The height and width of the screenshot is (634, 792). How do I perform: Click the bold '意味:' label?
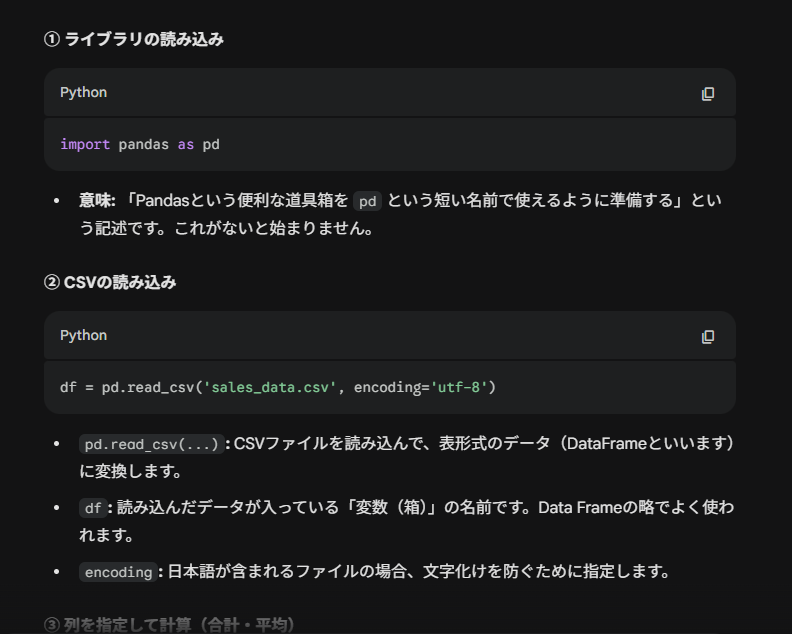coord(98,200)
